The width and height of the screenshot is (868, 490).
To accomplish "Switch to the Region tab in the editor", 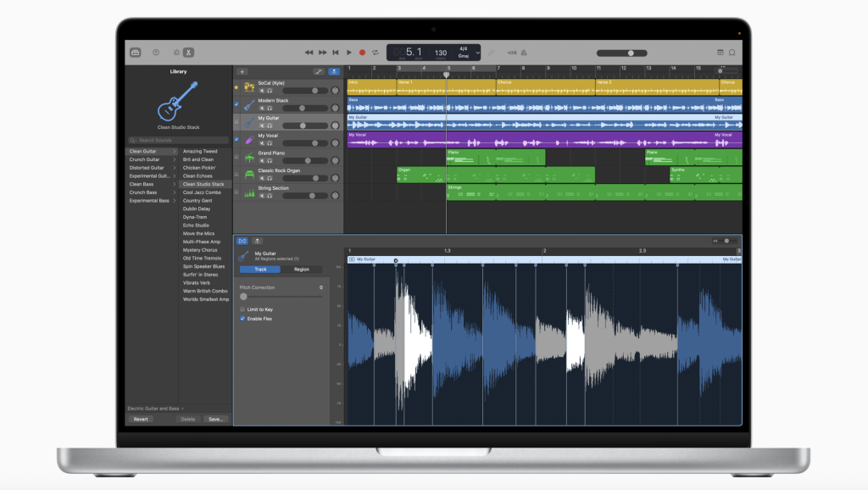I will 303,269.
